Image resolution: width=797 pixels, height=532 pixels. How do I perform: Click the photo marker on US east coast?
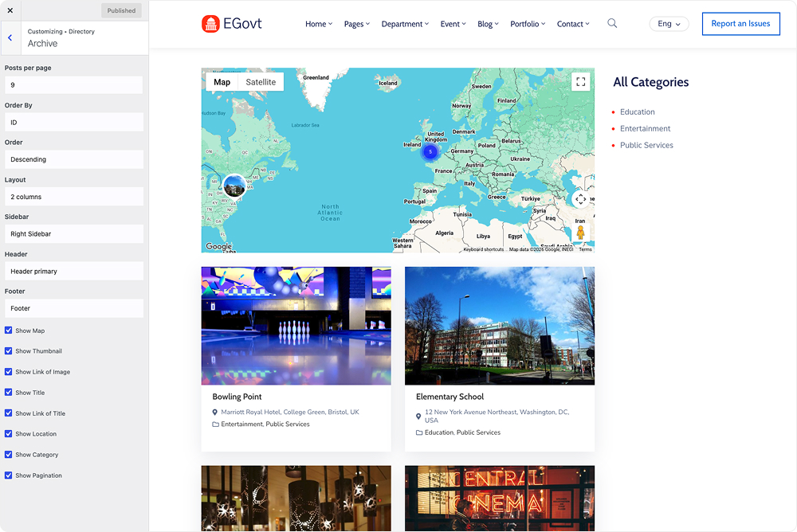tap(234, 186)
